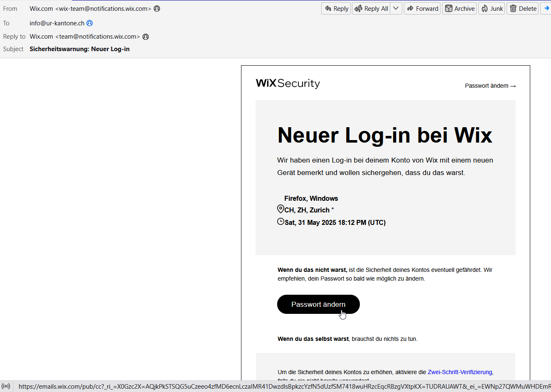Expand the Reply All dropdown arrow
551x392 pixels.
396,9
